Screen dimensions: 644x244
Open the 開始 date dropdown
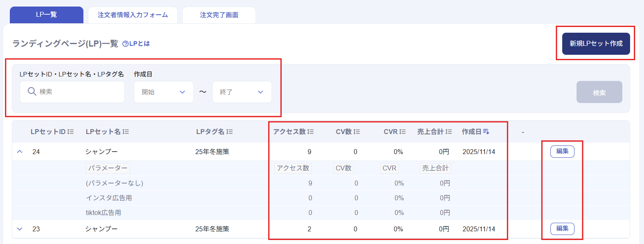[164, 92]
